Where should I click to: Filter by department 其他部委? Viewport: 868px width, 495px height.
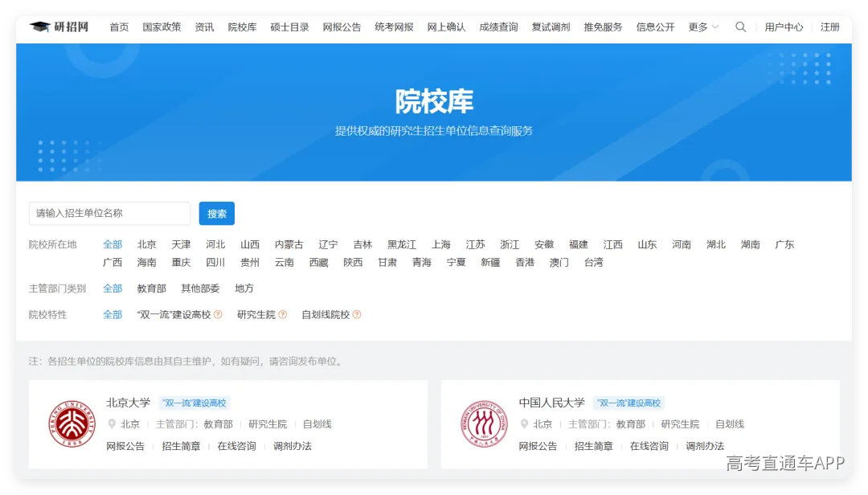coord(200,288)
